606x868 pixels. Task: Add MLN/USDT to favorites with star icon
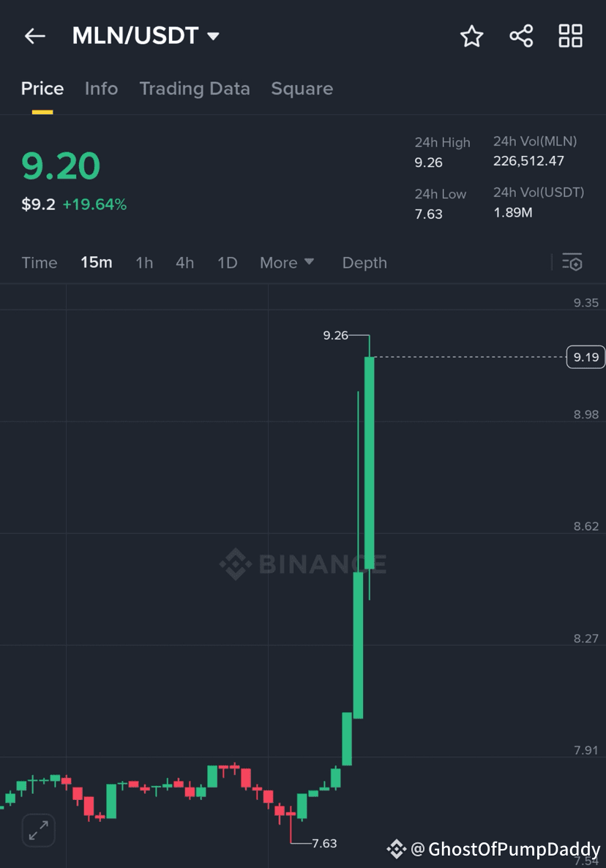(471, 36)
